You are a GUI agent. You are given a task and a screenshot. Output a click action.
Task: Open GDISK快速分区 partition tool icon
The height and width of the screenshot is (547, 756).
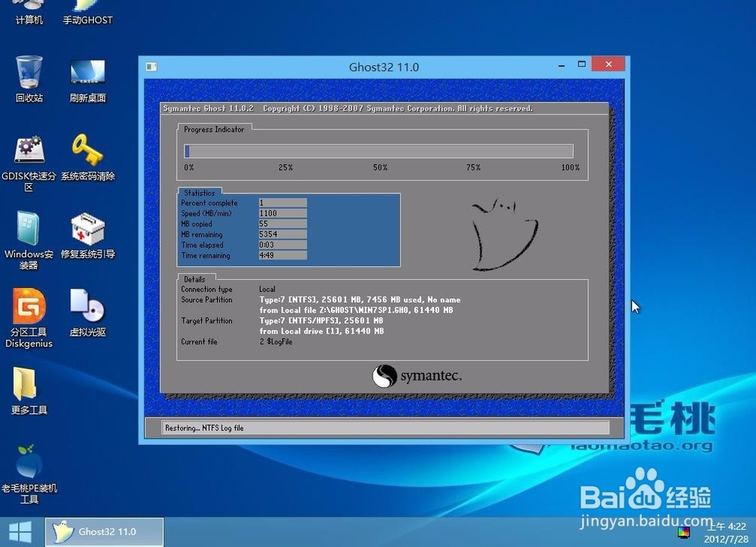tap(29, 163)
